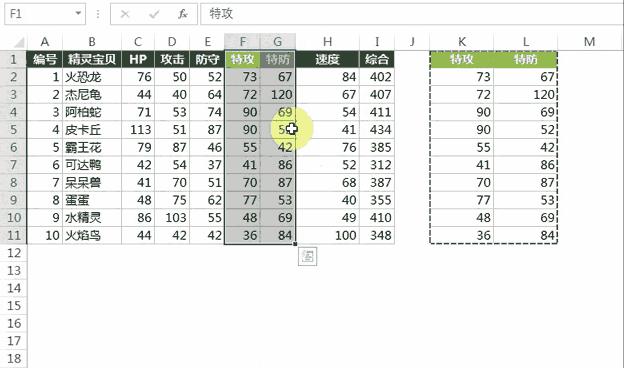This screenshot has height=368, width=624.
Task: Open the Insert Function fx dialog
Action: coord(183,14)
